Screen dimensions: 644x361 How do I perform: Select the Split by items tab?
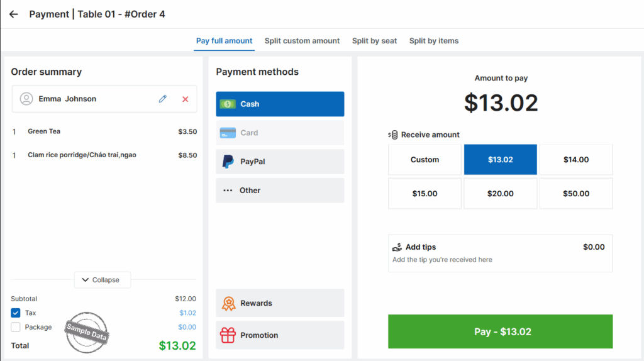pyautogui.click(x=434, y=41)
